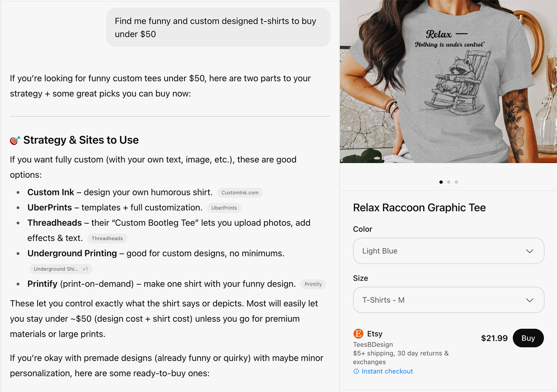The height and width of the screenshot is (392, 557).
Task: Click the Instant checkout info icon
Action: click(356, 371)
